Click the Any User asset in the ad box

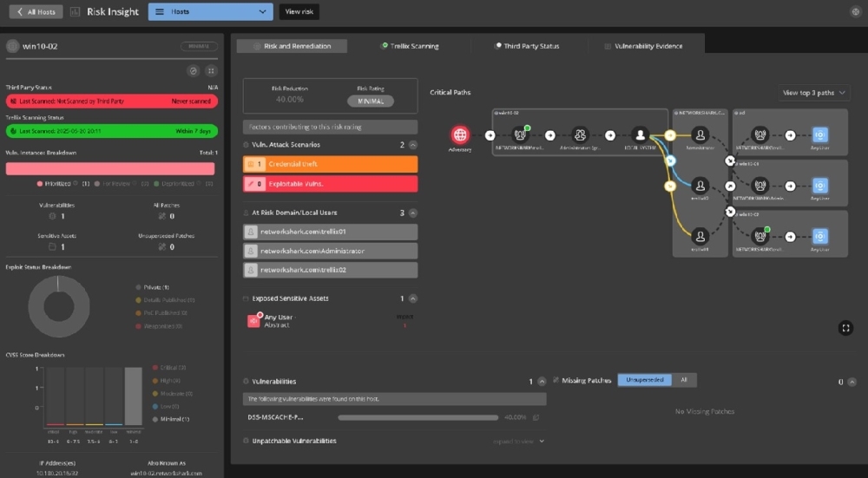[x=820, y=135]
